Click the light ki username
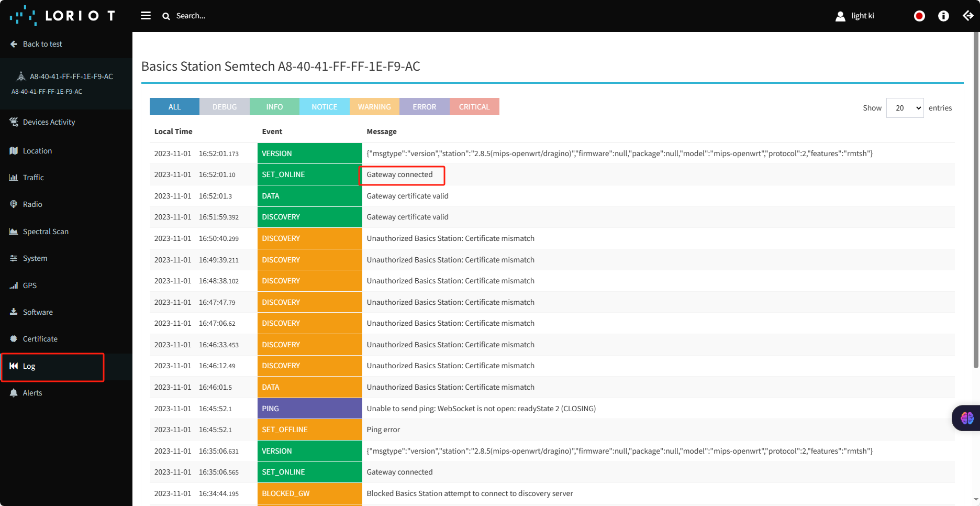The image size is (980, 506). (x=863, y=16)
